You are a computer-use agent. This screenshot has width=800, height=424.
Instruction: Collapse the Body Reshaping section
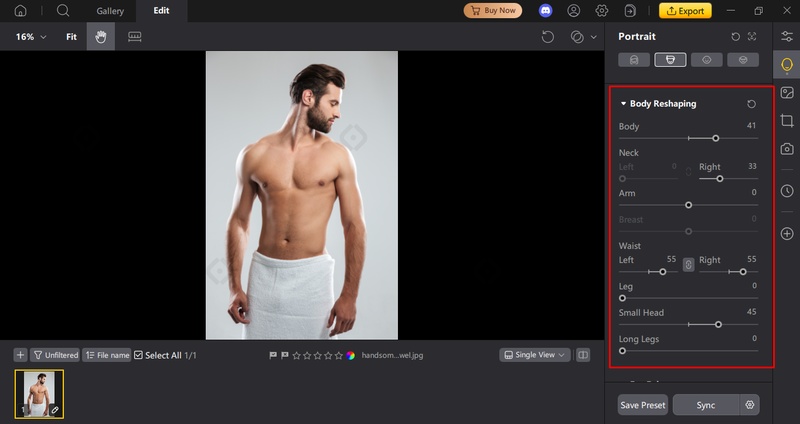tap(623, 104)
